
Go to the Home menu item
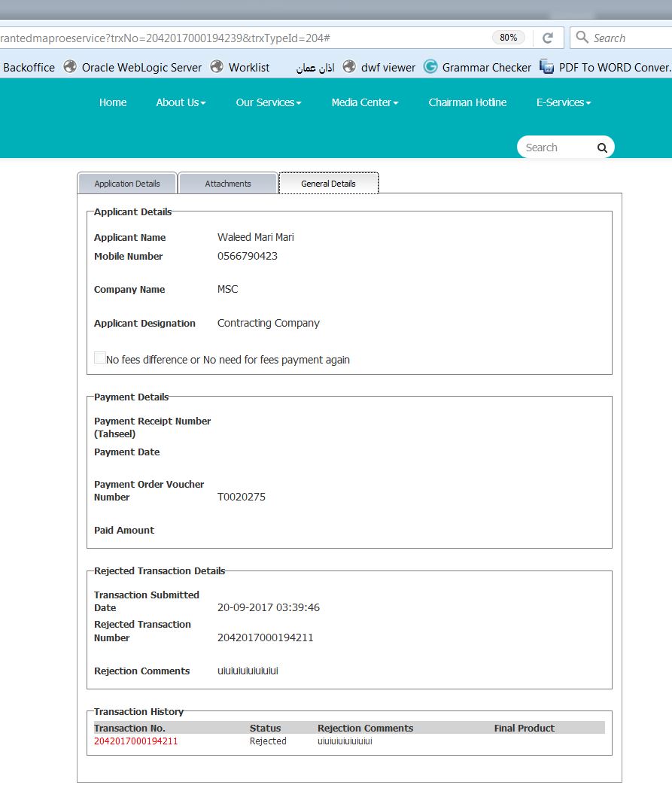coord(113,102)
